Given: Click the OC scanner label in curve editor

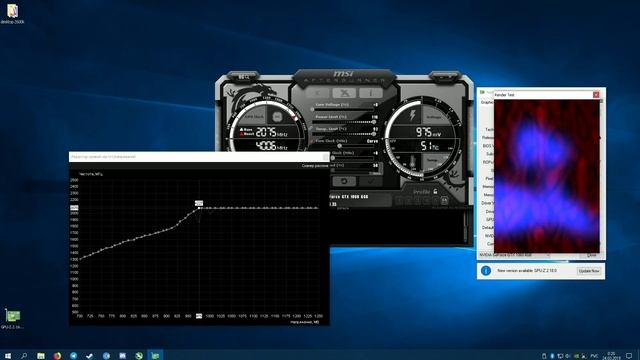Looking at the screenshot, I should click(x=315, y=166).
